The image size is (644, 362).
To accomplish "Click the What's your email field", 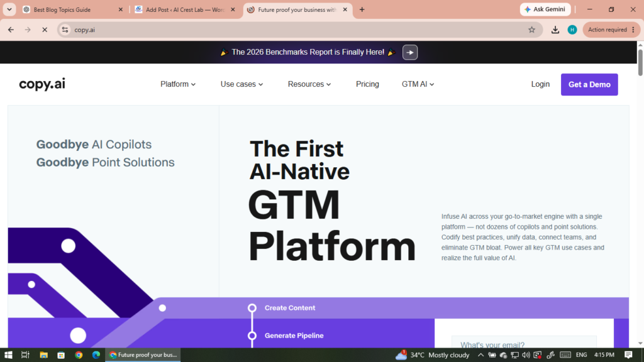I will pos(524,343).
